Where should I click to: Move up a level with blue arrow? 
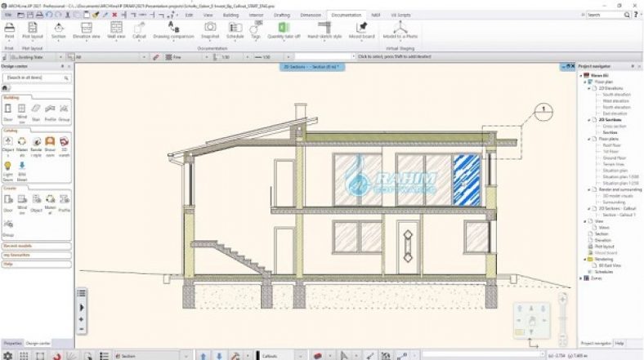pos(203,356)
